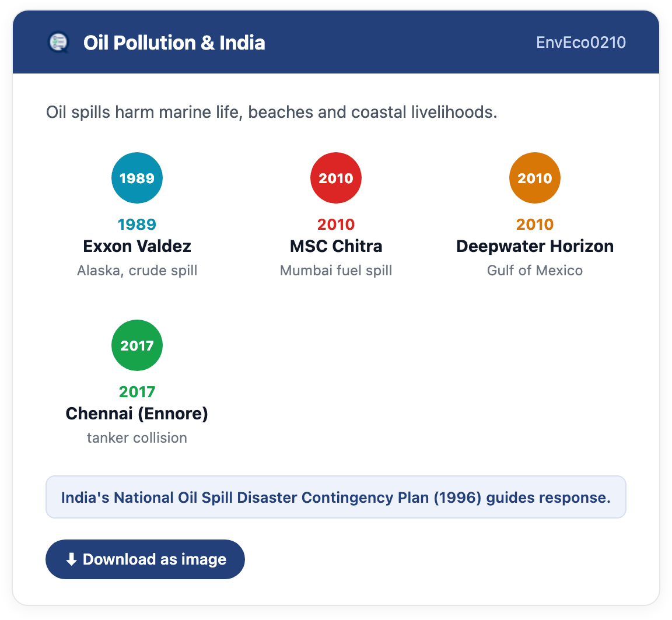The height and width of the screenshot is (620, 672).
Task: Click the Download as image button
Action: tap(145, 559)
